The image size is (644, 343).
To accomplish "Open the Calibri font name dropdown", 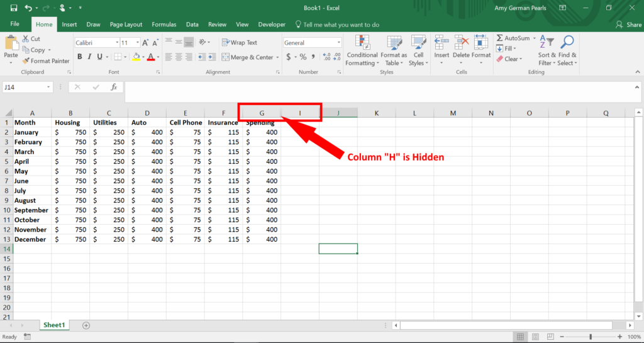I will 117,43.
